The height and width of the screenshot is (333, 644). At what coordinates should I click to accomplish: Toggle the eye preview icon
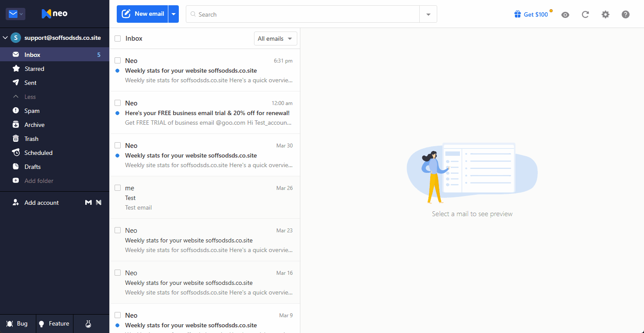coord(565,14)
